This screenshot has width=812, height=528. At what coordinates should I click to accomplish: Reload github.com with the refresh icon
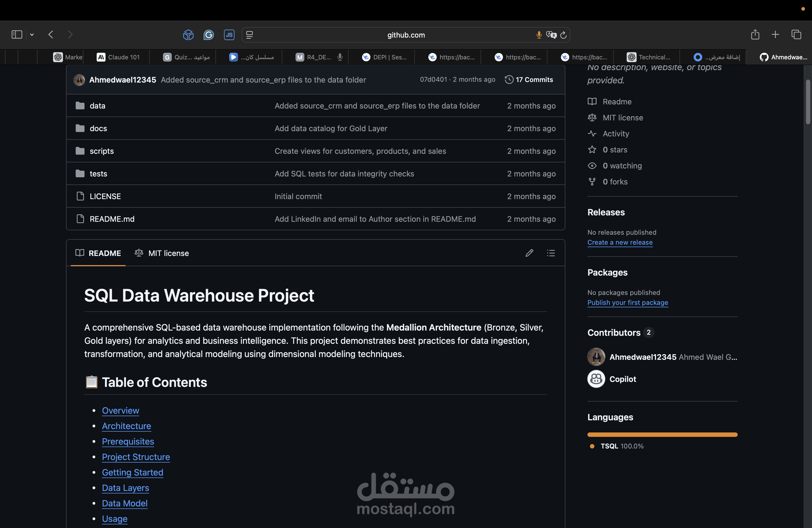563,35
